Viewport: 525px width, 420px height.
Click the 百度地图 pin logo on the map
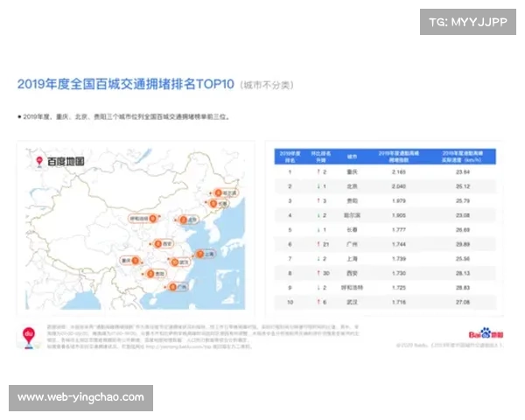[x=39, y=162]
